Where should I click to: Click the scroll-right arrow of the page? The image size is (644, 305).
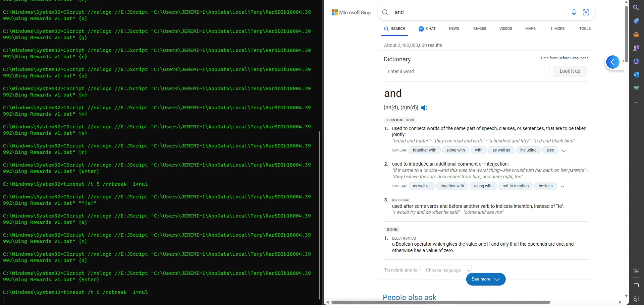620,302
